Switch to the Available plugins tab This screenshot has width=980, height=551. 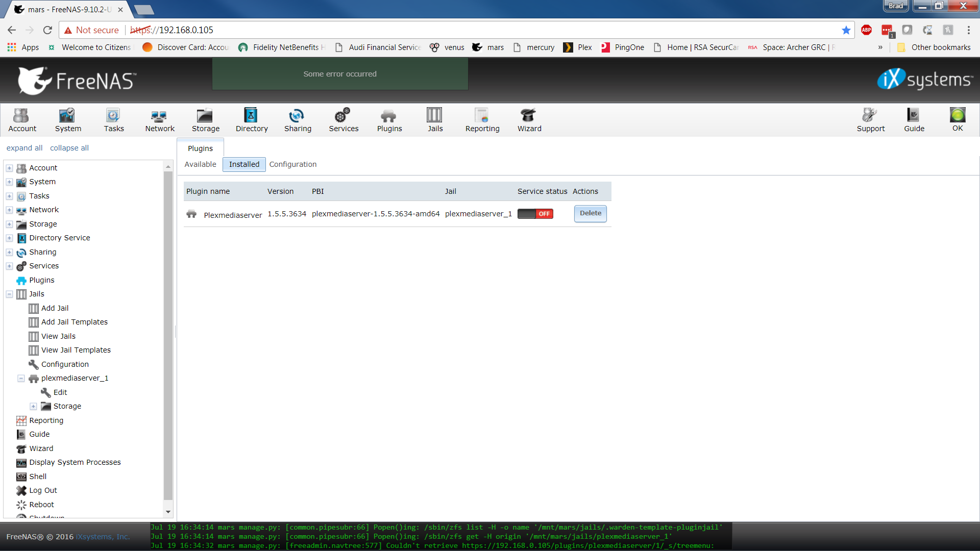click(200, 164)
